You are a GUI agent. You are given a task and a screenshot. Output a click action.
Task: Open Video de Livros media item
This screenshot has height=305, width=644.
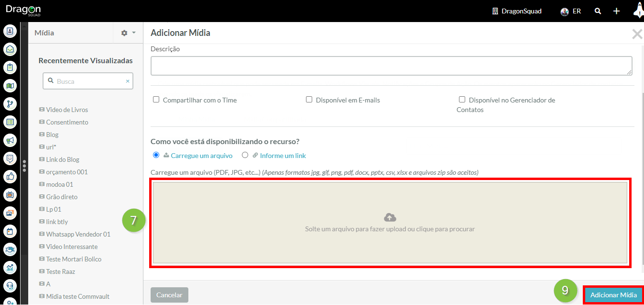tap(67, 110)
